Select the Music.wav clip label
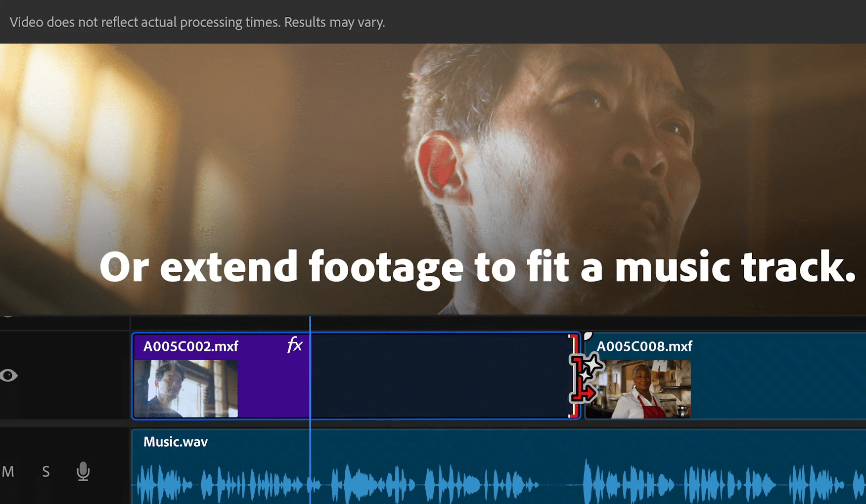Image resolution: width=866 pixels, height=504 pixels. pos(176,442)
